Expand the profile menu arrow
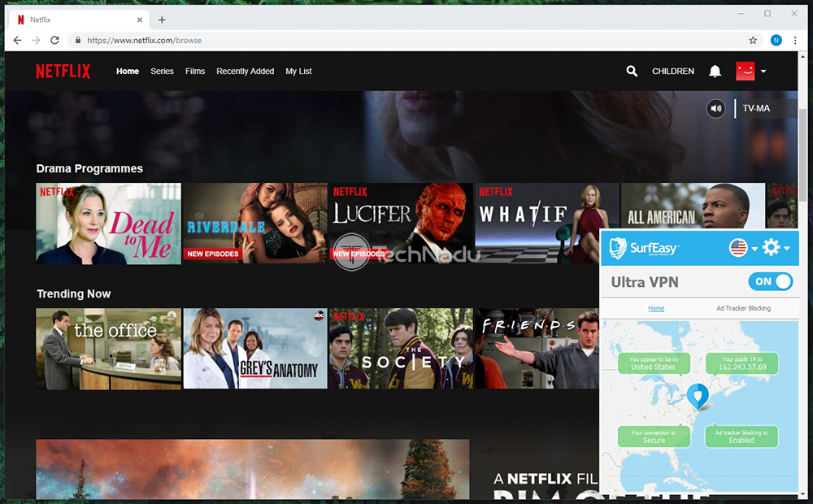Image resolution: width=813 pixels, height=504 pixels. [x=763, y=71]
